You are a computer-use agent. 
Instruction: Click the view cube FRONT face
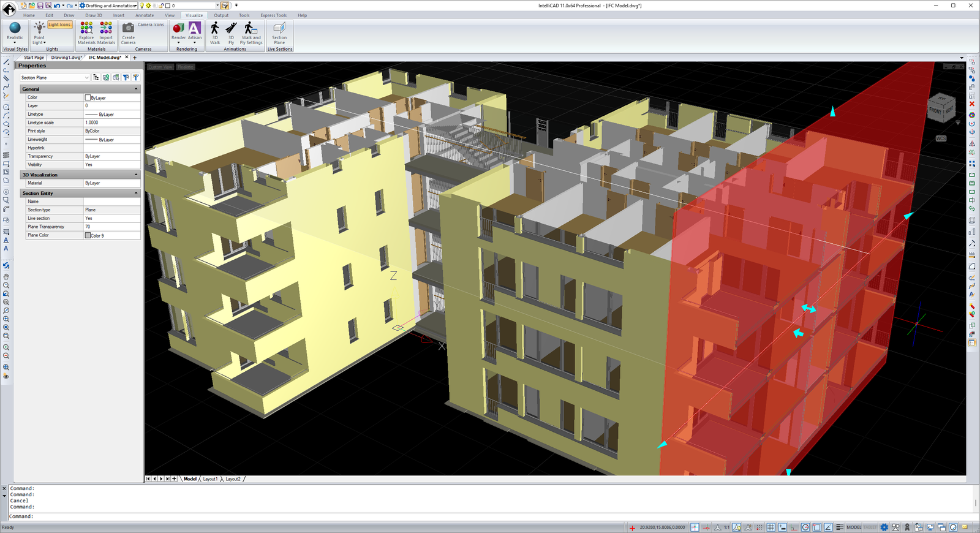coord(935,111)
